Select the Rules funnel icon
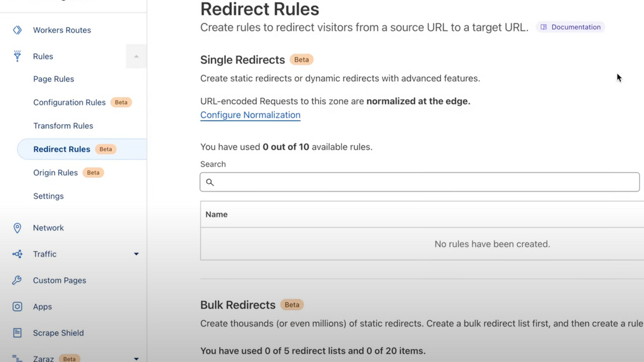This screenshot has height=362, width=644. [18, 56]
